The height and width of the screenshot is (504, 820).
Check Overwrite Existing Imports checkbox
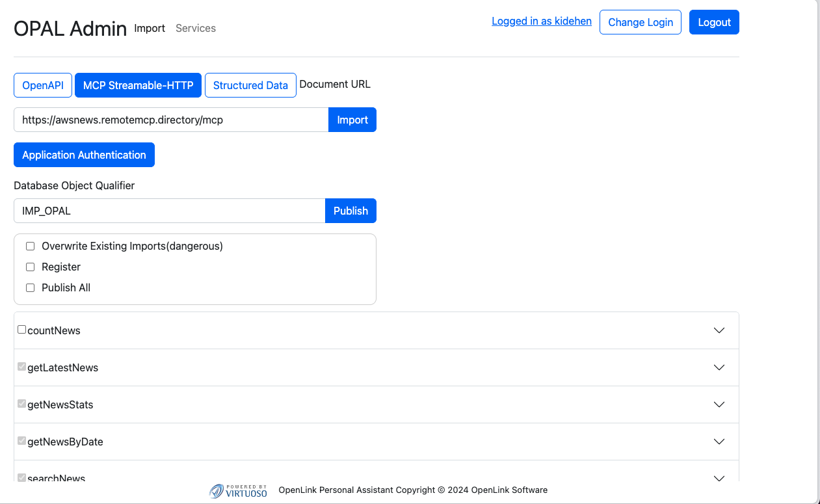click(x=30, y=246)
